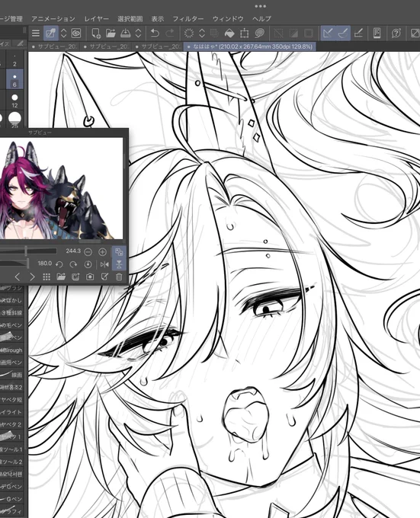Click the Sub View reference image
This screenshot has height=518, width=420.
(x=61, y=188)
